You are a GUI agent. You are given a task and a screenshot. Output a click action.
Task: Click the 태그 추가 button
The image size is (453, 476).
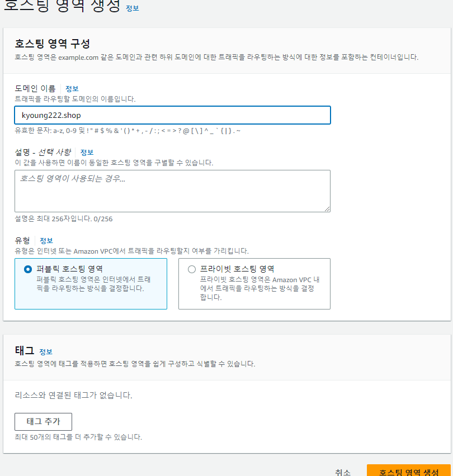[x=44, y=422]
